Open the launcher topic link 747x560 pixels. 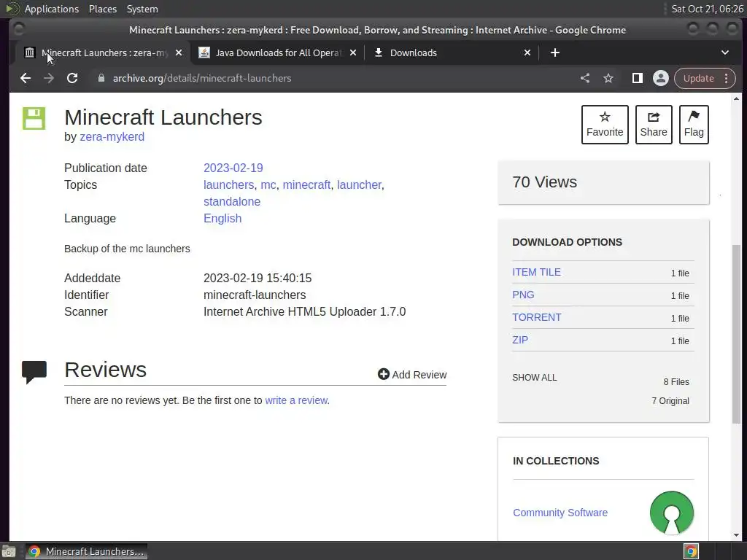[359, 184]
